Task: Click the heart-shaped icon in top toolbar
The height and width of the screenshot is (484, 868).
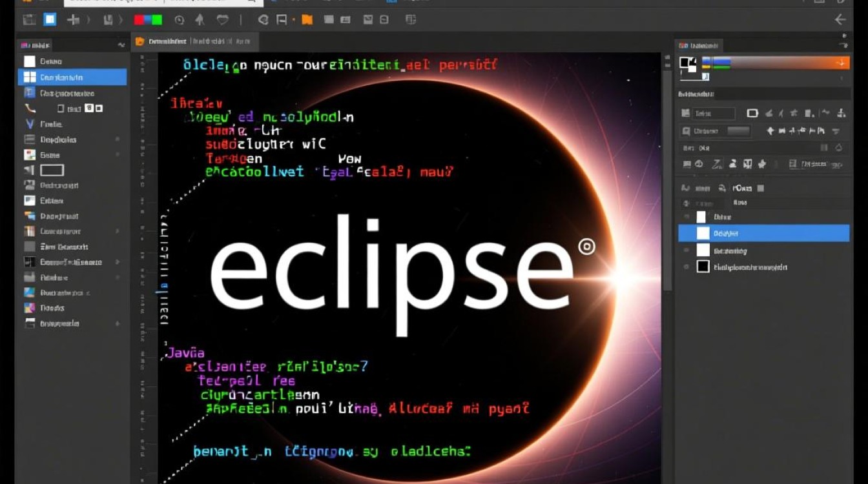Action: [x=222, y=19]
